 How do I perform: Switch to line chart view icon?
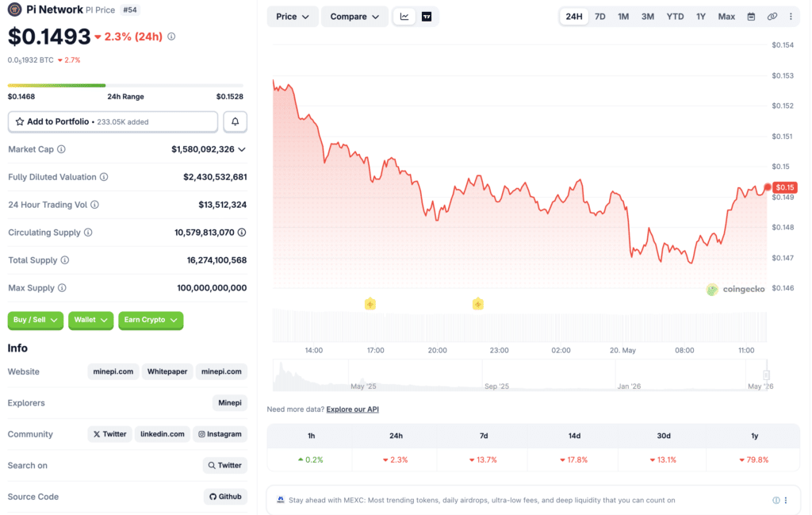tap(404, 17)
